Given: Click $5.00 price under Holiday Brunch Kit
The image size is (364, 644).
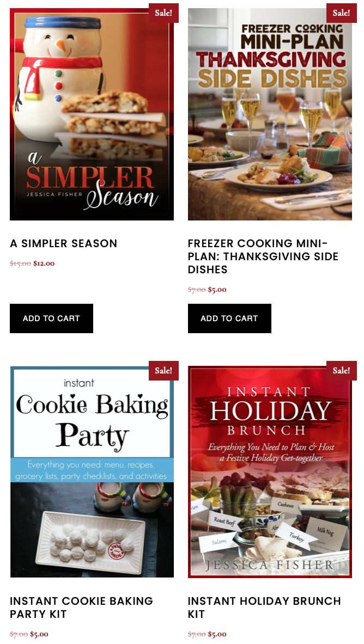Looking at the screenshot, I should point(217,634).
